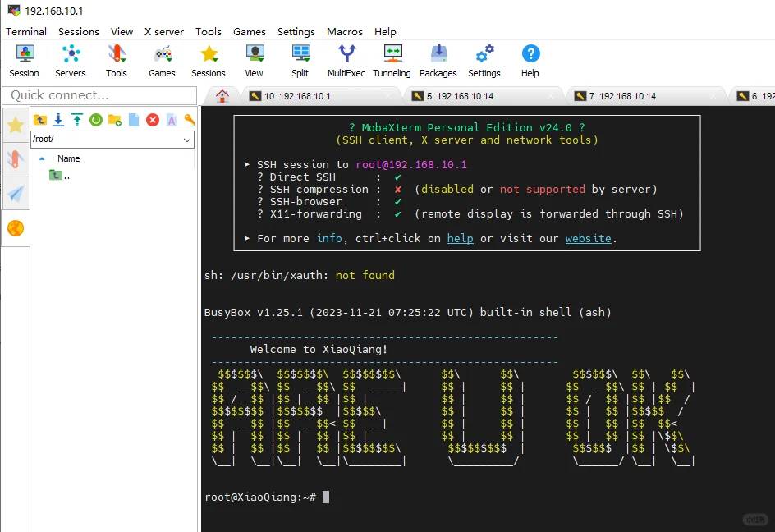Open the Settings gears toolbar icon
Screen dimensions: 775x532
(x=484, y=61)
